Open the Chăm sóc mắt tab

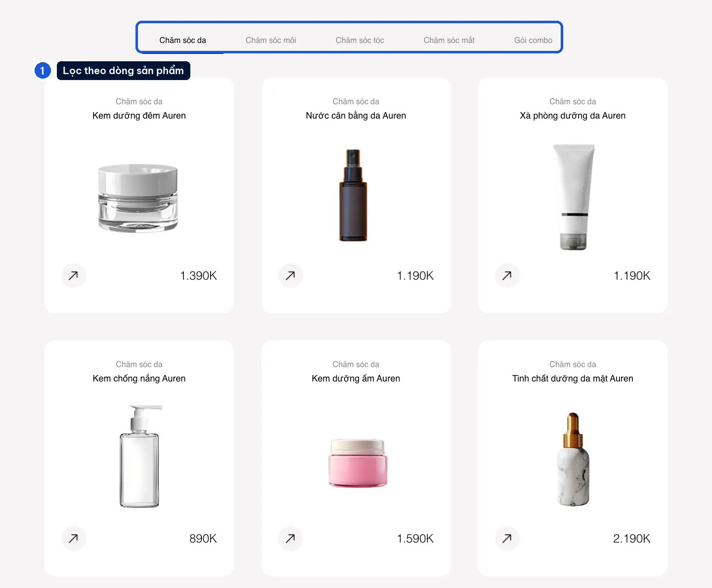point(449,40)
